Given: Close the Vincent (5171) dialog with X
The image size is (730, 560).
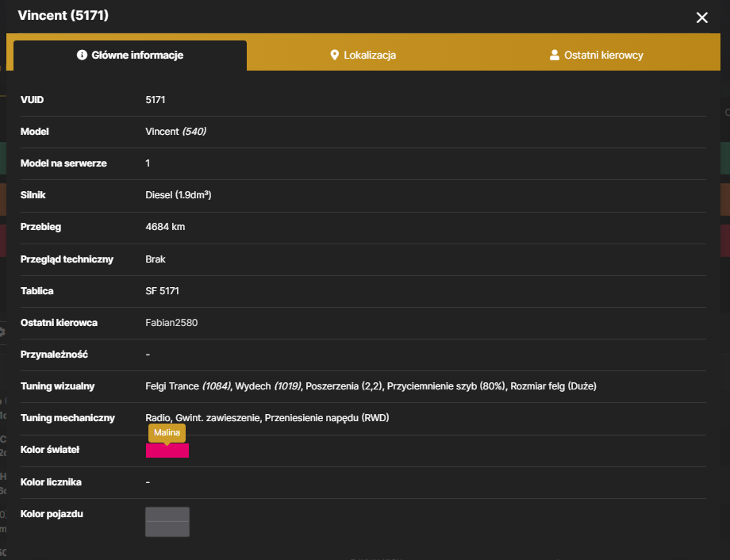Looking at the screenshot, I should (x=701, y=17).
